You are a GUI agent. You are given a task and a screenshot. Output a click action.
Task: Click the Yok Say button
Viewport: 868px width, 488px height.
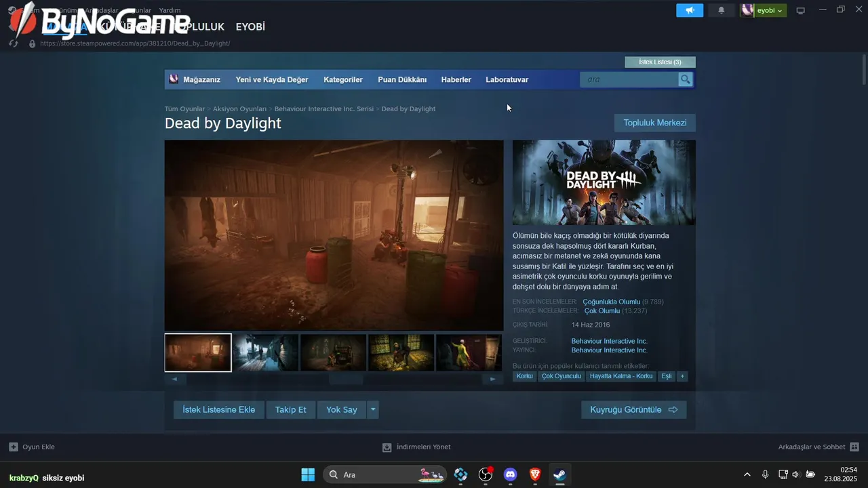pyautogui.click(x=342, y=409)
